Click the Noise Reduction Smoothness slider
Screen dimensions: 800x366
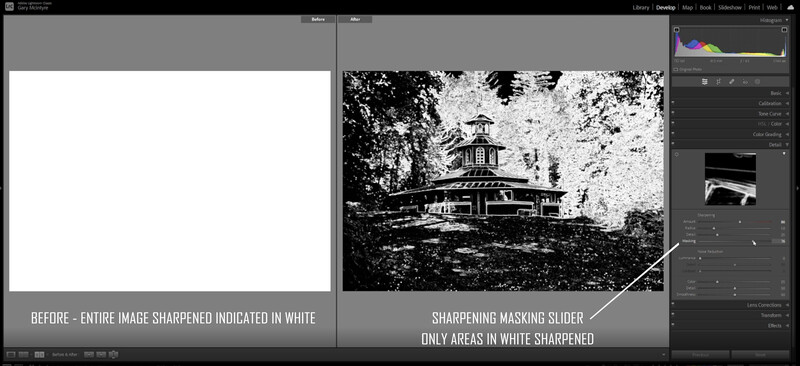[735, 295]
